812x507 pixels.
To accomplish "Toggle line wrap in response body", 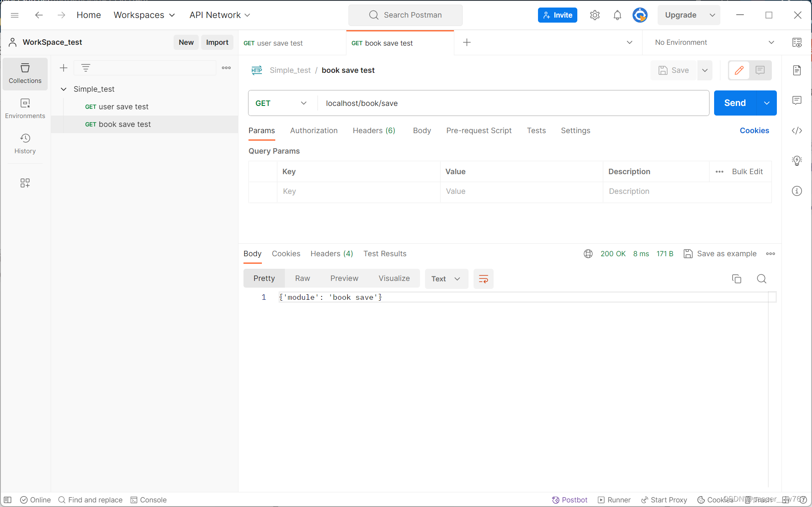I will click(x=483, y=279).
